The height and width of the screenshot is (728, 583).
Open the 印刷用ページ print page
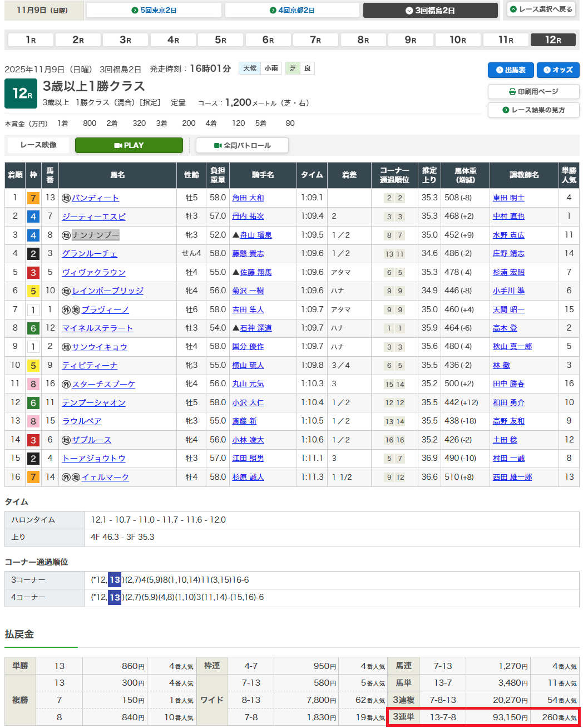coord(533,91)
